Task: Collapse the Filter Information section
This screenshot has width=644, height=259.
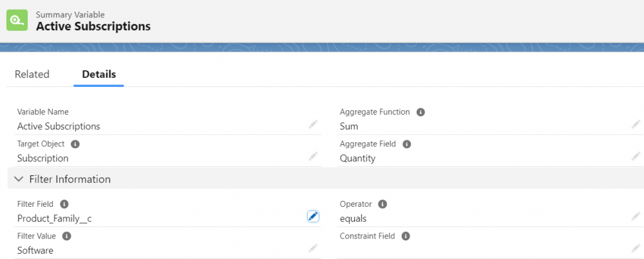Action: pyautogui.click(x=19, y=179)
